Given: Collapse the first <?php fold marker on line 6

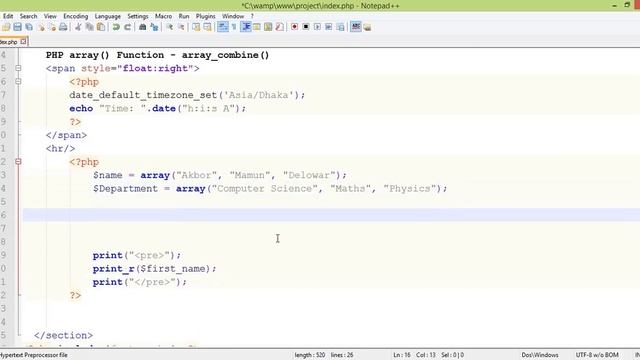Looking at the screenshot, I should pos(18,82).
